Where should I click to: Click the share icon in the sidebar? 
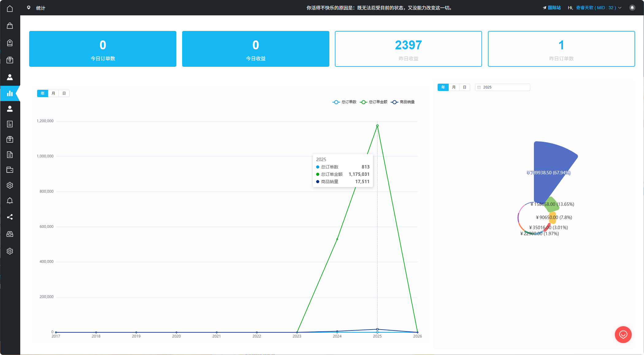(x=10, y=217)
